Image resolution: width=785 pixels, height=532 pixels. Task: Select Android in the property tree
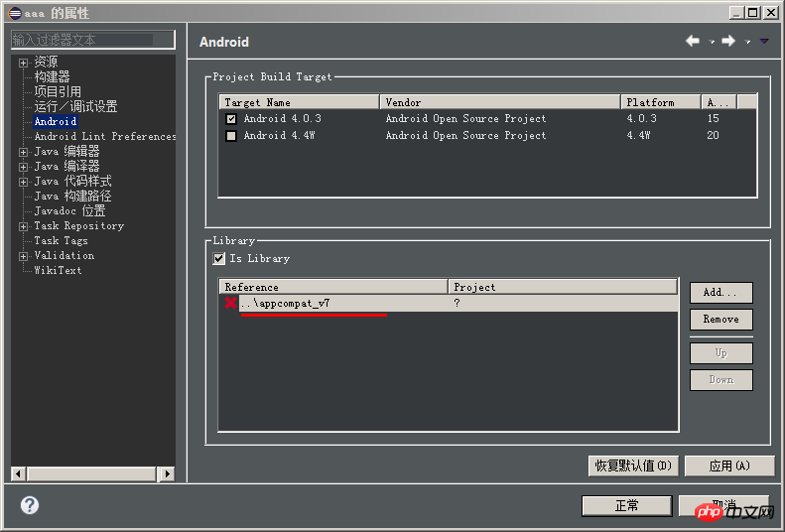click(x=56, y=121)
